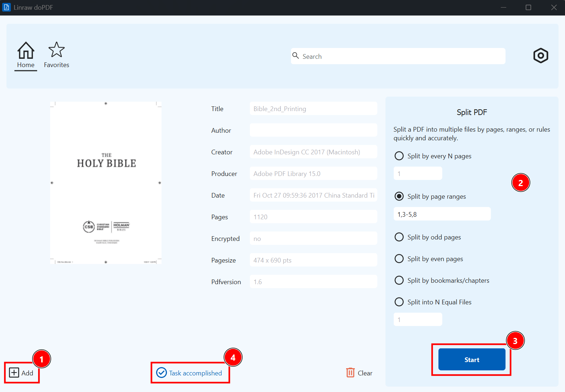Image resolution: width=565 pixels, height=392 pixels.
Task: Click the Add plus icon
Action: pyautogui.click(x=14, y=373)
